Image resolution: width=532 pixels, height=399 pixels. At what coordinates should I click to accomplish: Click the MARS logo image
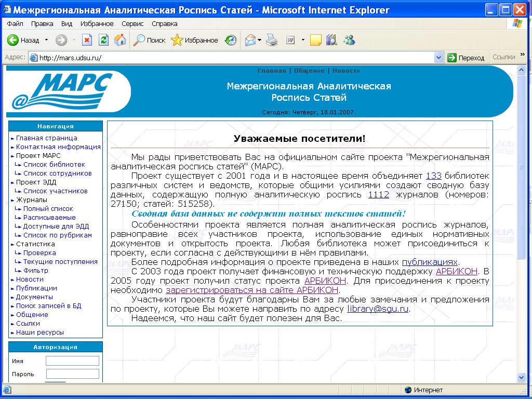tap(69, 91)
